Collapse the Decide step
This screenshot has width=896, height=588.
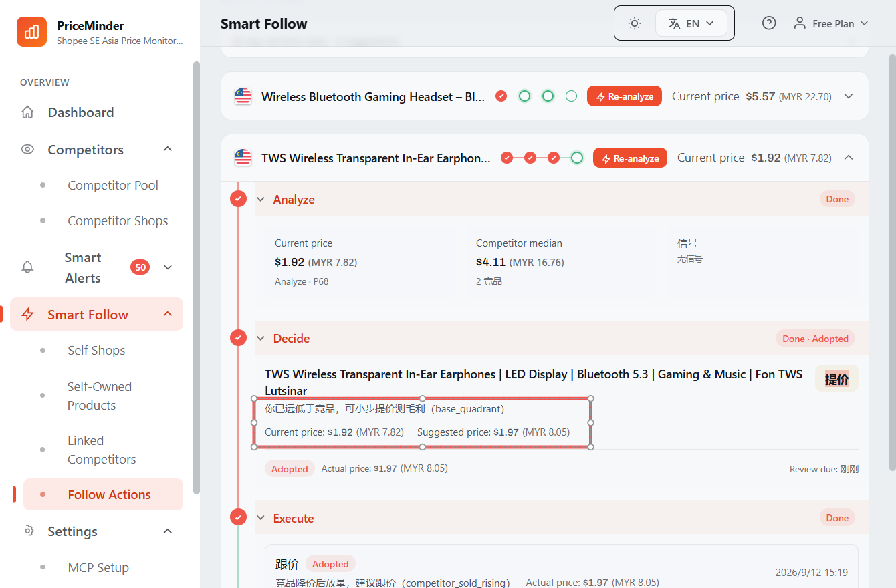pyautogui.click(x=261, y=339)
